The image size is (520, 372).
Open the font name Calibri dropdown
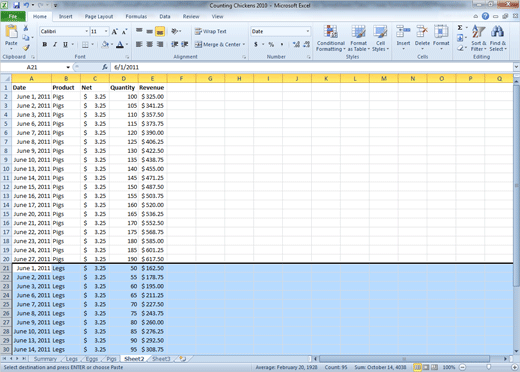pyautogui.click(x=87, y=31)
